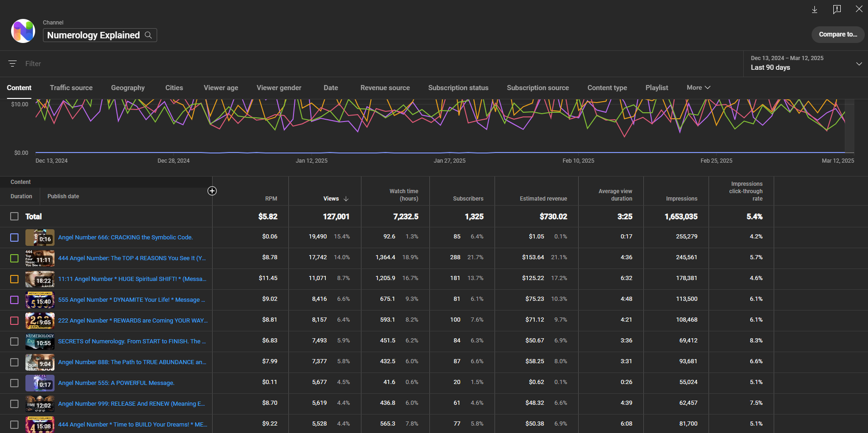Image resolution: width=868 pixels, height=433 pixels.
Task: Switch to Subscription source tab
Action: [538, 88]
